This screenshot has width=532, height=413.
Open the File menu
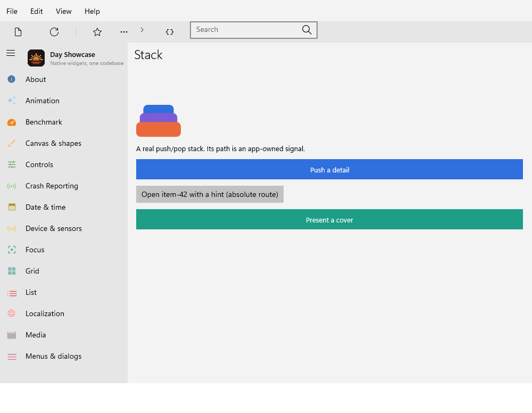tap(12, 11)
